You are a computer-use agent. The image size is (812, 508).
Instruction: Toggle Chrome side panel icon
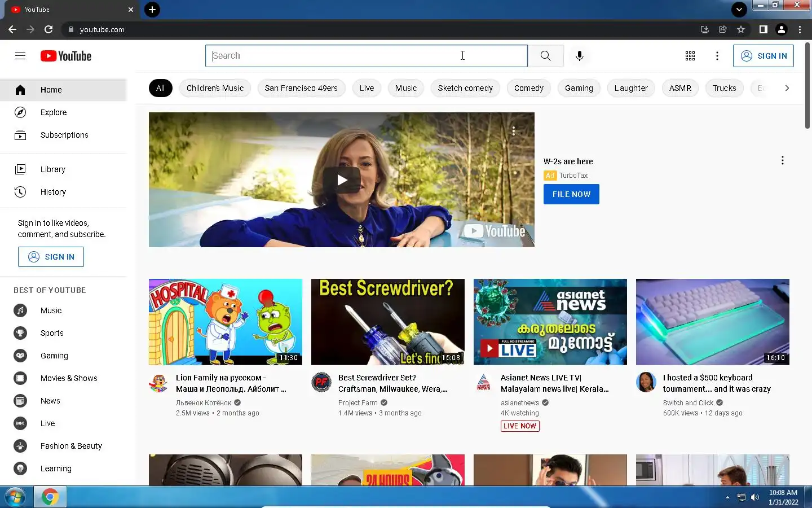click(x=763, y=29)
